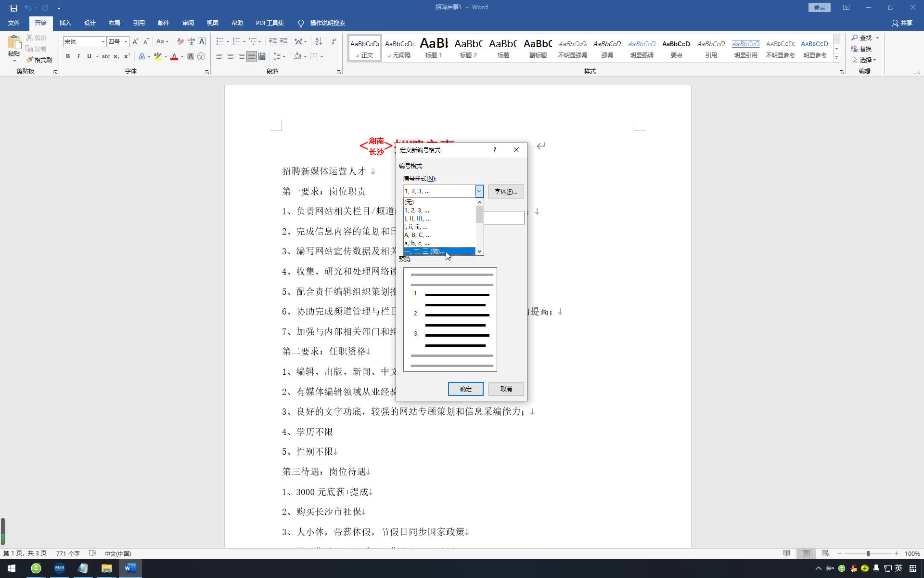Open the Select (选择) dropdown
Screen dimensions: 924x578
pos(864,60)
